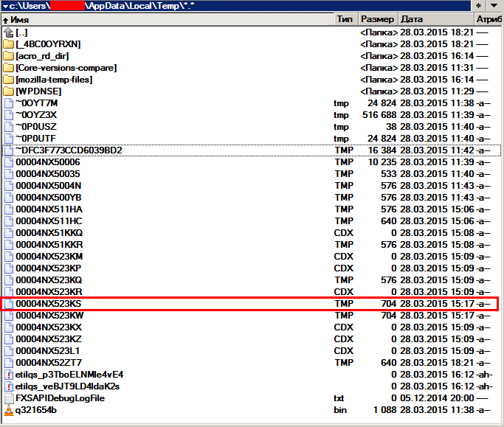Sort by the Дата column header
The width and height of the screenshot is (504, 427).
(436, 19)
